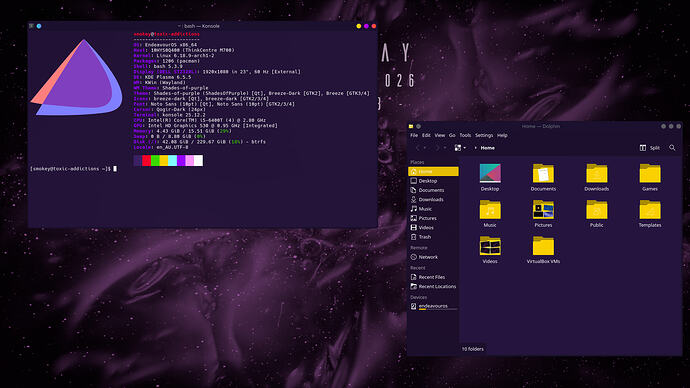690x388 pixels.
Task: Open the Games folder icon
Action: [x=650, y=173]
